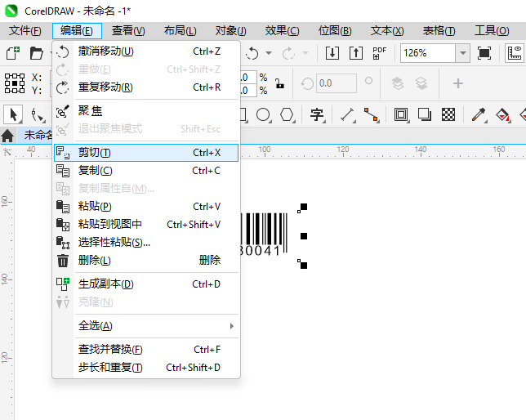Viewport: 526px width, 420px height.
Task: Select the Pick tool arrow
Action: [x=13, y=115]
